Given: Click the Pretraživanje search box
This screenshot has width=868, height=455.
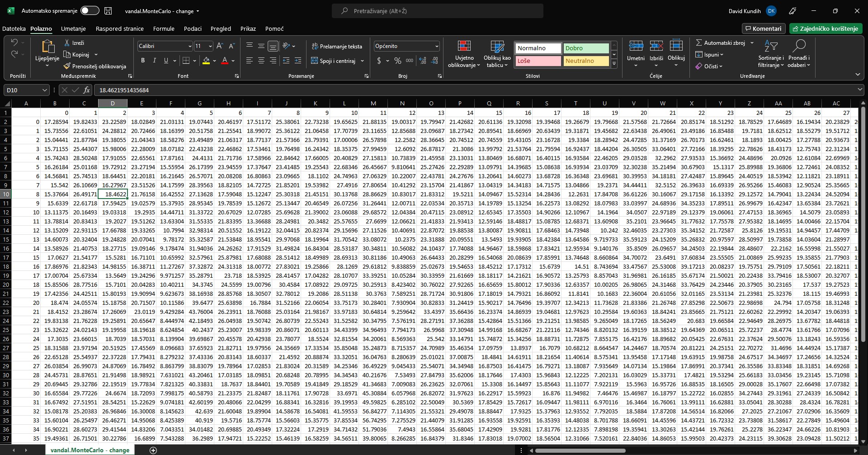Looking at the screenshot, I should 437,11.
